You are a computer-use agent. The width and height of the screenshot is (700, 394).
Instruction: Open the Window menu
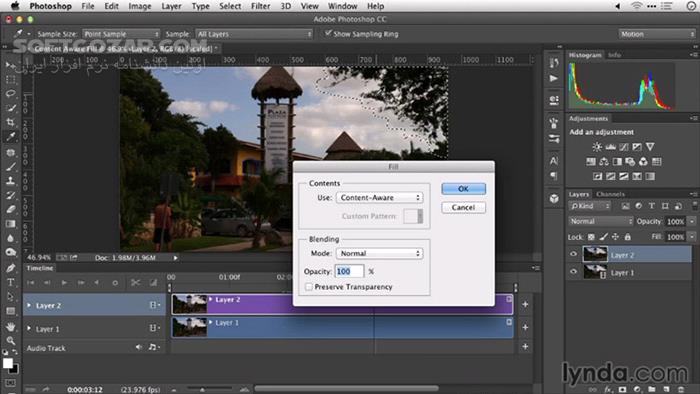(342, 6)
